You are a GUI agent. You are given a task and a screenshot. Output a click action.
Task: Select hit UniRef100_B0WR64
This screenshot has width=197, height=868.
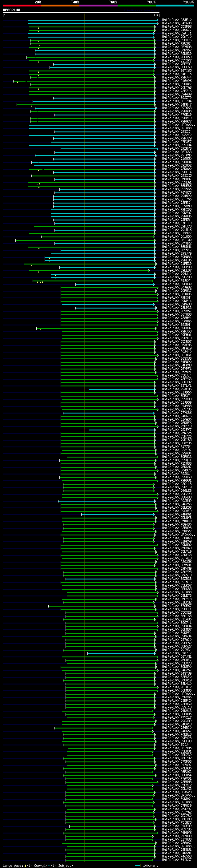pyautogui.click(x=176, y=799)
